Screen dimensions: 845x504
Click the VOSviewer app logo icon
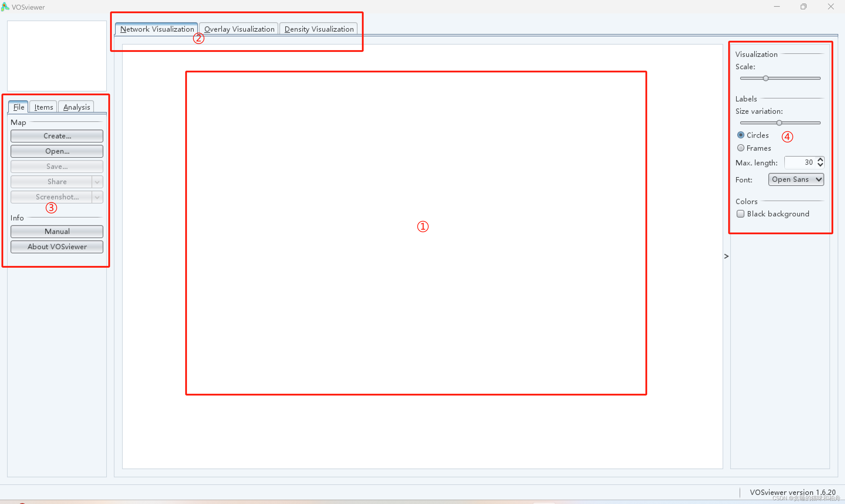pyautogui.click(x=5, y=7)
